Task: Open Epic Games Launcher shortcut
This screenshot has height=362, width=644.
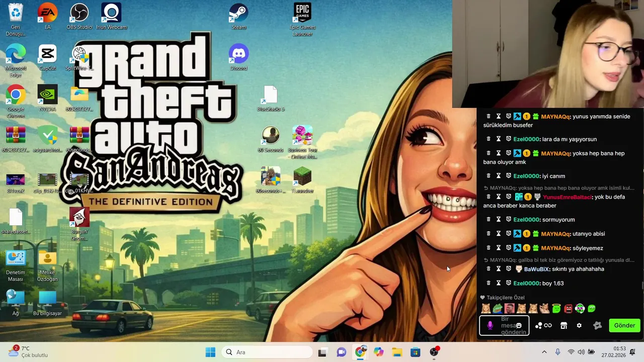Action: point(302,20)
